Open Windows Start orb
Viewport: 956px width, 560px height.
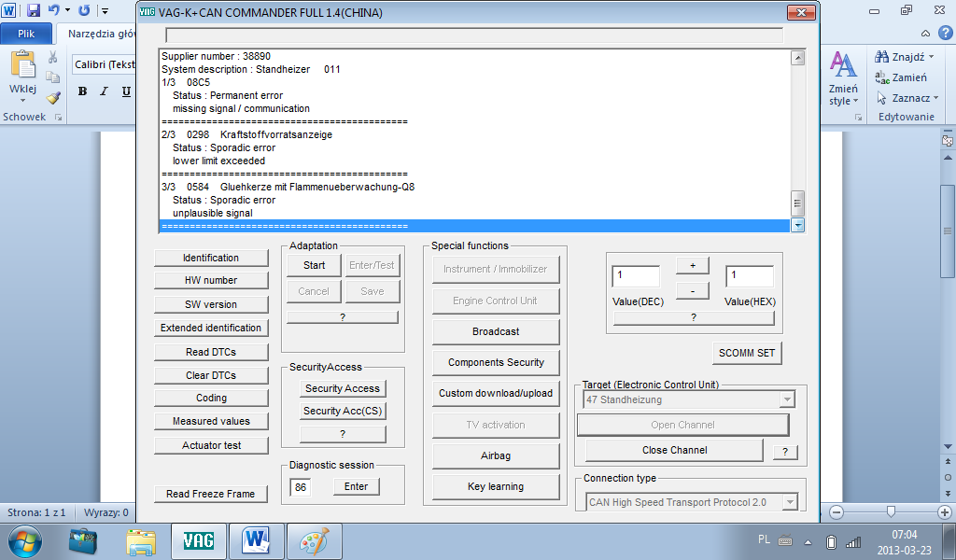25,541
